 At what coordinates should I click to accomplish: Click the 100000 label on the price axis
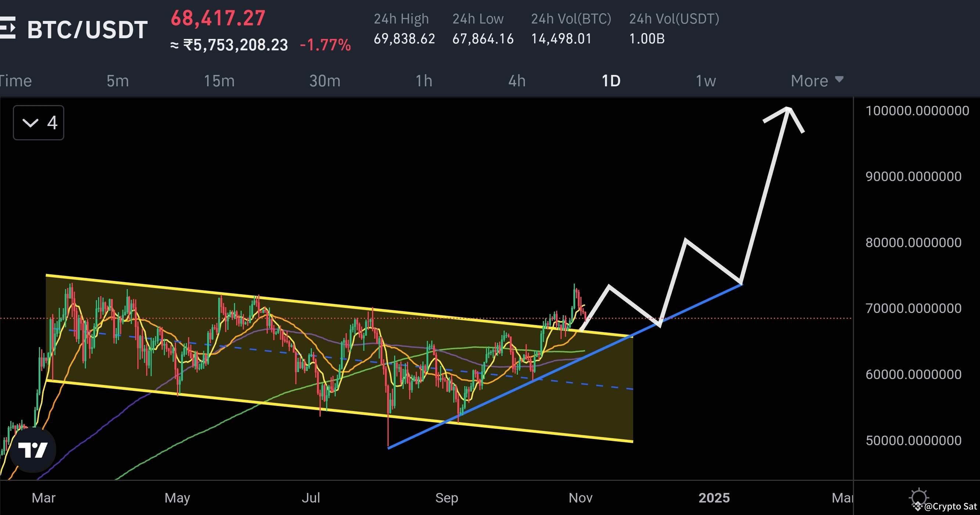tap(914, 110)
